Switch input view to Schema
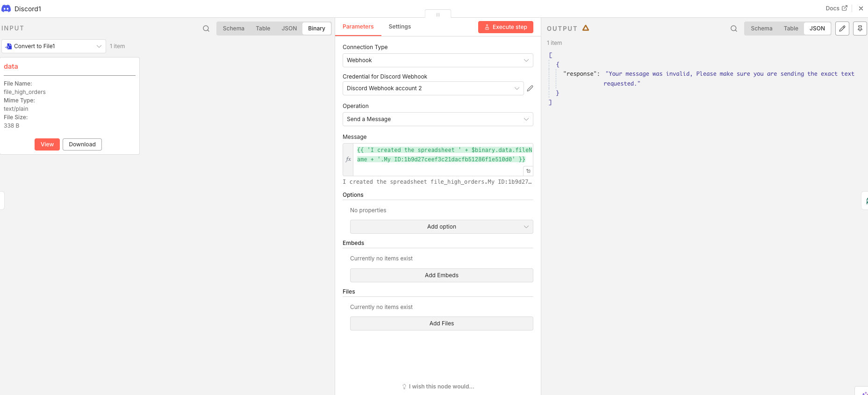Viewport: 868px width, 395px height. click(234, 29)
